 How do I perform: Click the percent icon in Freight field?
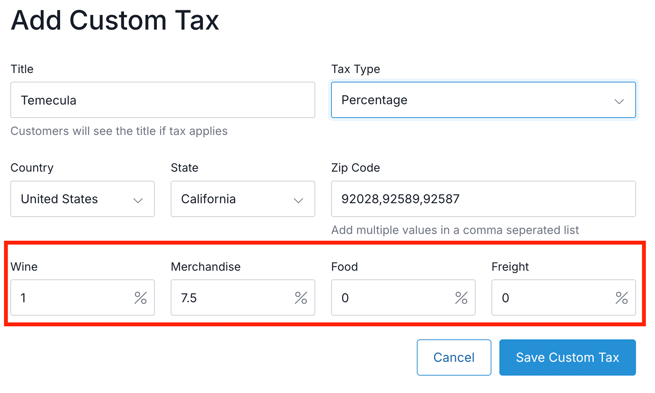622,298
